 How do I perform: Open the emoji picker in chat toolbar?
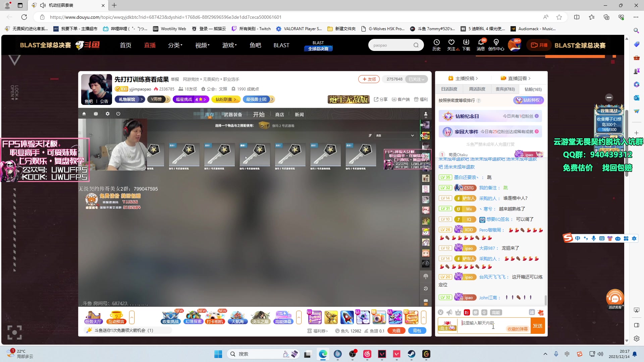pyautogui.click(x=440, y=312)
